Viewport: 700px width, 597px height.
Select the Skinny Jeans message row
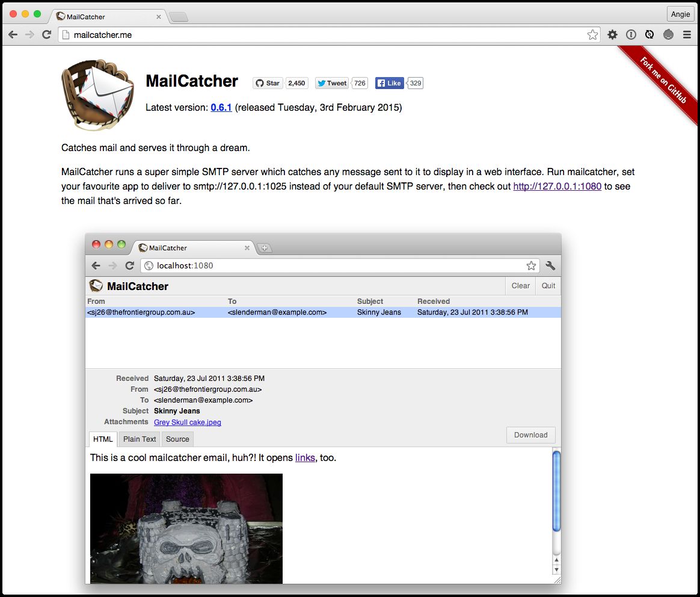click(x=323, y=312)
